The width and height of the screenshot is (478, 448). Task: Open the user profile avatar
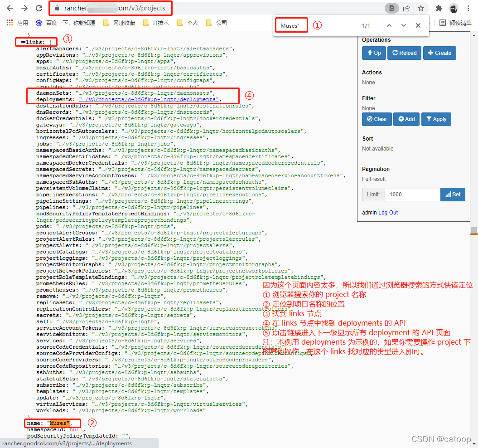[x=454, y=8]
